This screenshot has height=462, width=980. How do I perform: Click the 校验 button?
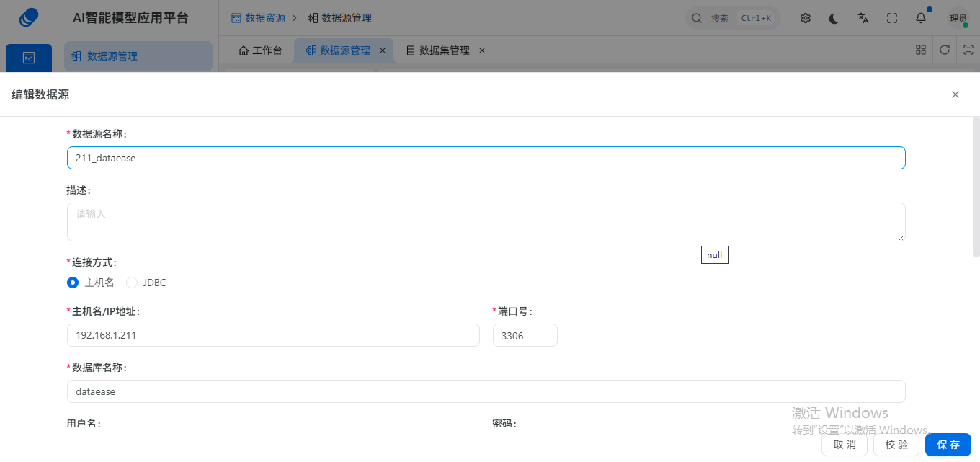[x=896, y=445]
